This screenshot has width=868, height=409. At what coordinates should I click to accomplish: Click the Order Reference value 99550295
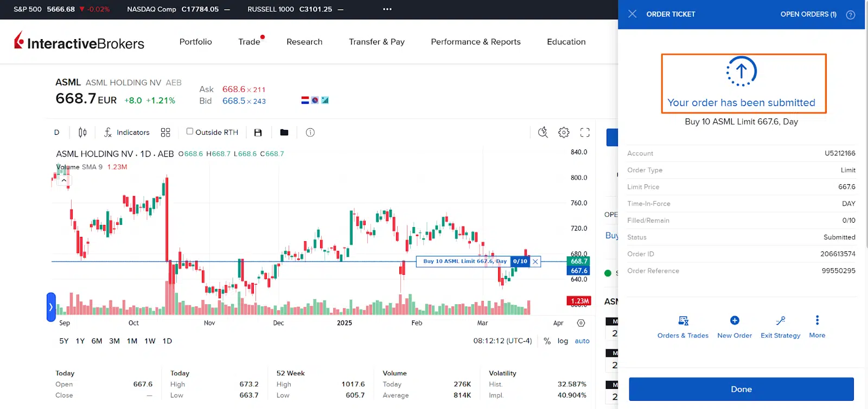pos(838,270)
